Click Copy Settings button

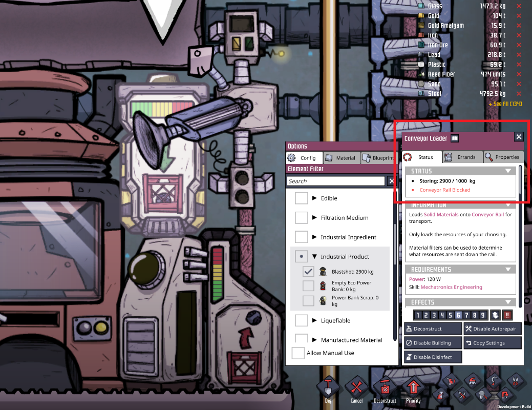492,343
